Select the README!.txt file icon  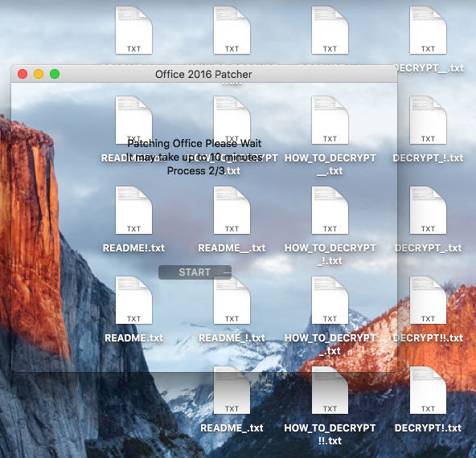pos(133,211)
